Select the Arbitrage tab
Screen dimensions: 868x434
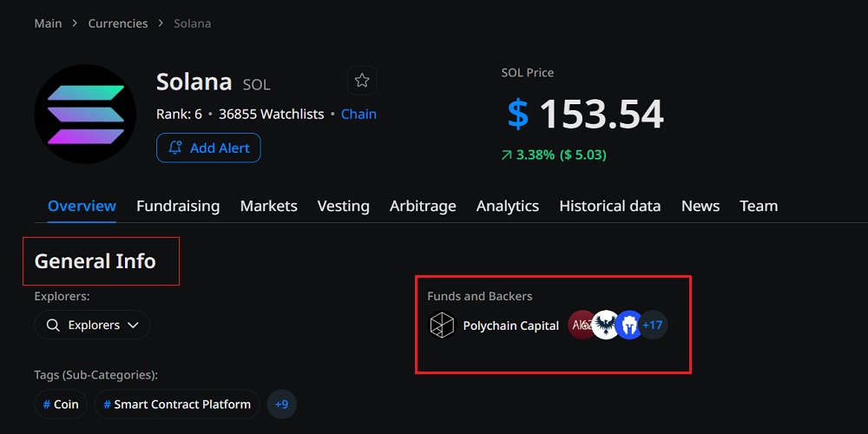coord(423,206)
